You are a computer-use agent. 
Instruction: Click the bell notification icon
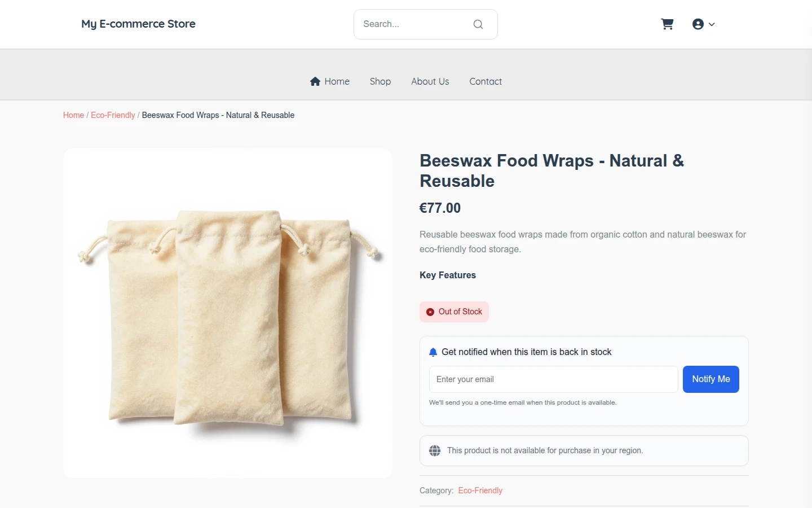pos(433,352)
